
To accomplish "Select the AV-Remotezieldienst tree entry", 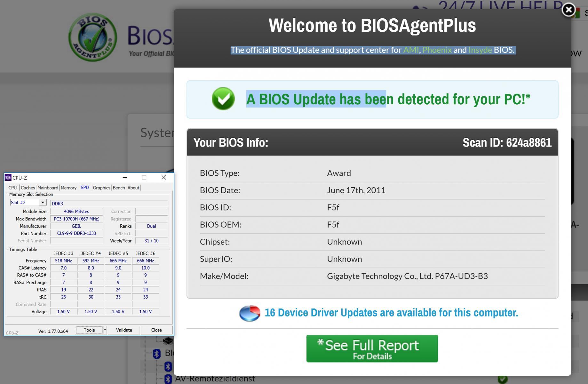I will [215, 379].
